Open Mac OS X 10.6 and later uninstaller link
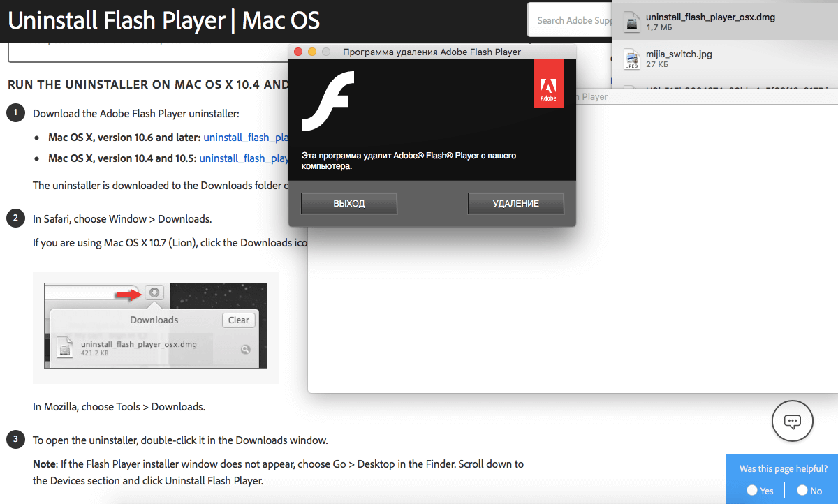Screen dimensions: 838x504 (246, 138)
